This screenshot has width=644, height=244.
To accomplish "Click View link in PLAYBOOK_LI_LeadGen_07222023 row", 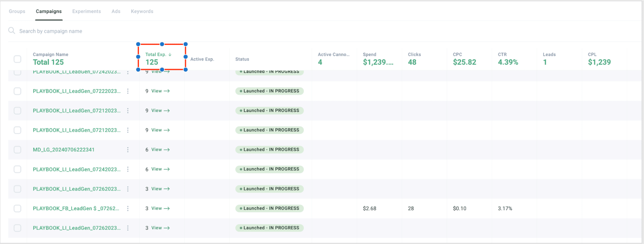I will click(x=161, y=91).
